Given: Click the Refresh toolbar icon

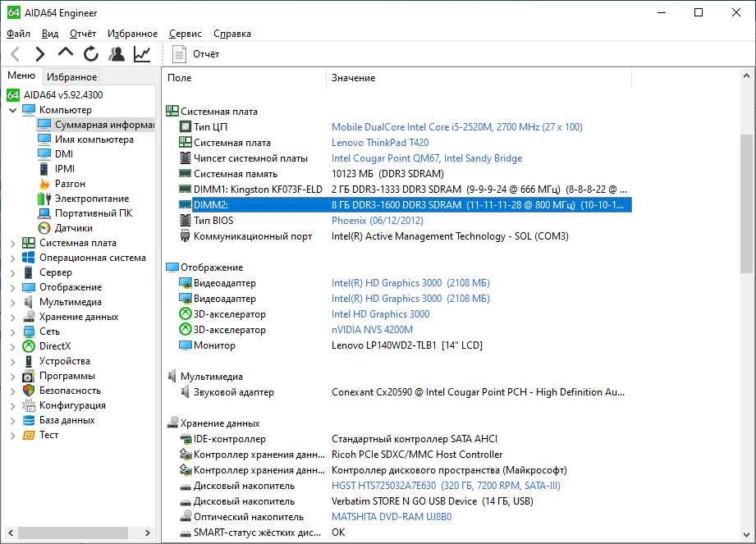Looking at the screenshot, I should coord(90,54).
